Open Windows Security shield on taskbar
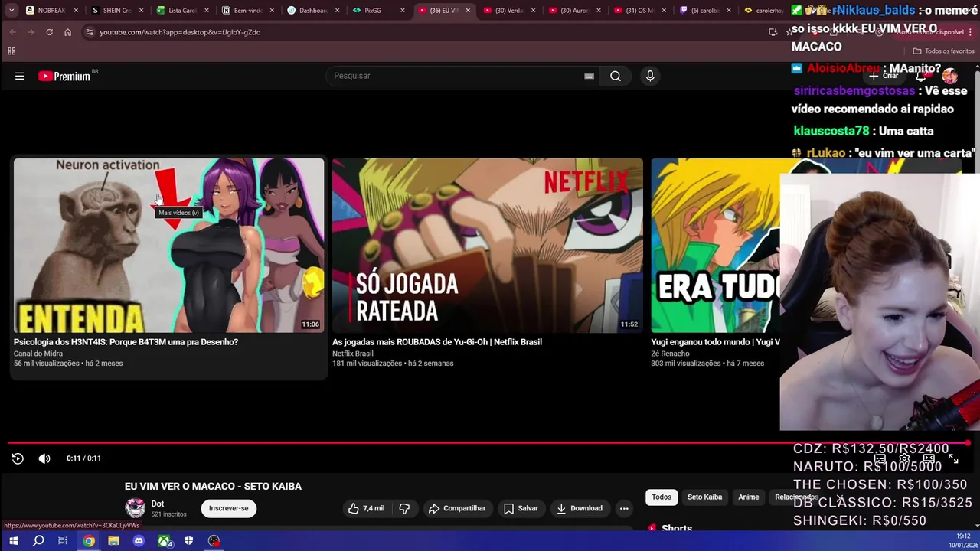This screenshot has height=551, width=980. coord(188,541)
